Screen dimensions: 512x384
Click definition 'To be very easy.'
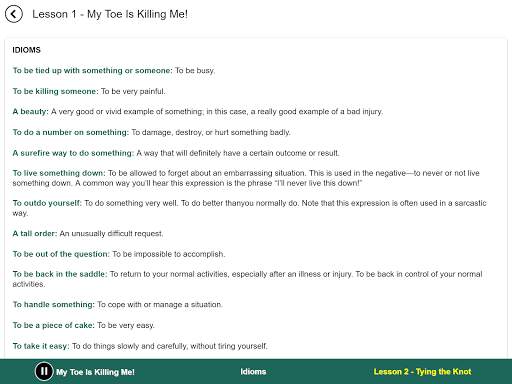tap(126, 325)
